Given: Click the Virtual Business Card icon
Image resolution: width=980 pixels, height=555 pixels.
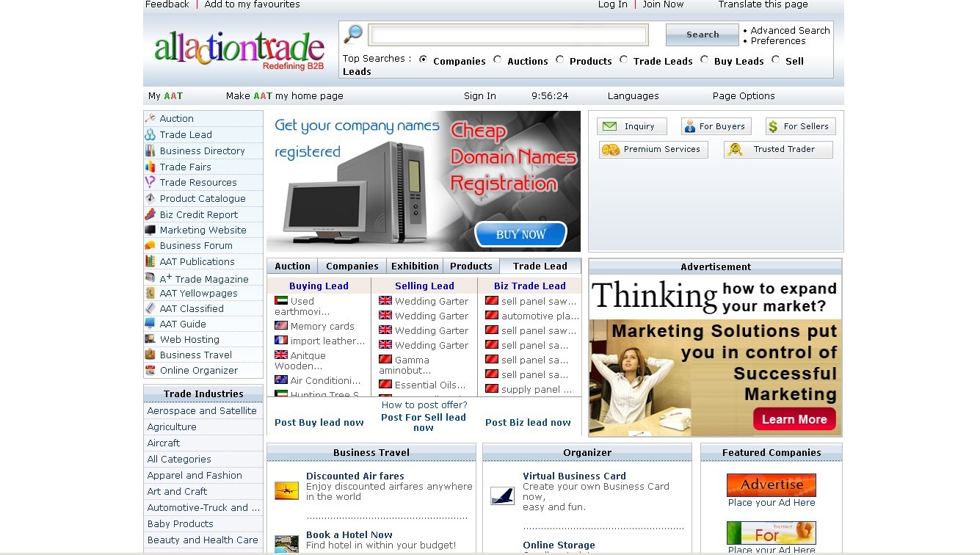Looking at the screenshot, I should click(x=503, y=496).
